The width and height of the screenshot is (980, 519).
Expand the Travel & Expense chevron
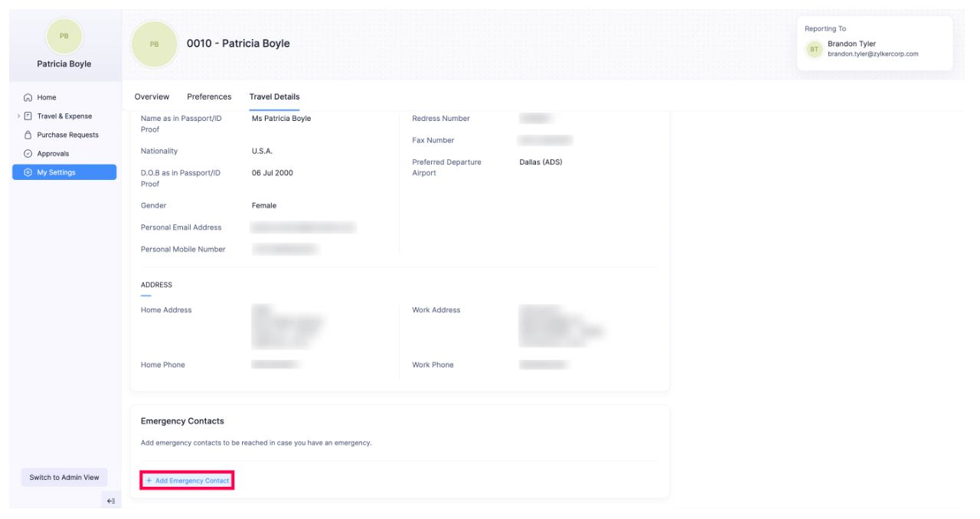pyautogui.click(x=18, y=116)
